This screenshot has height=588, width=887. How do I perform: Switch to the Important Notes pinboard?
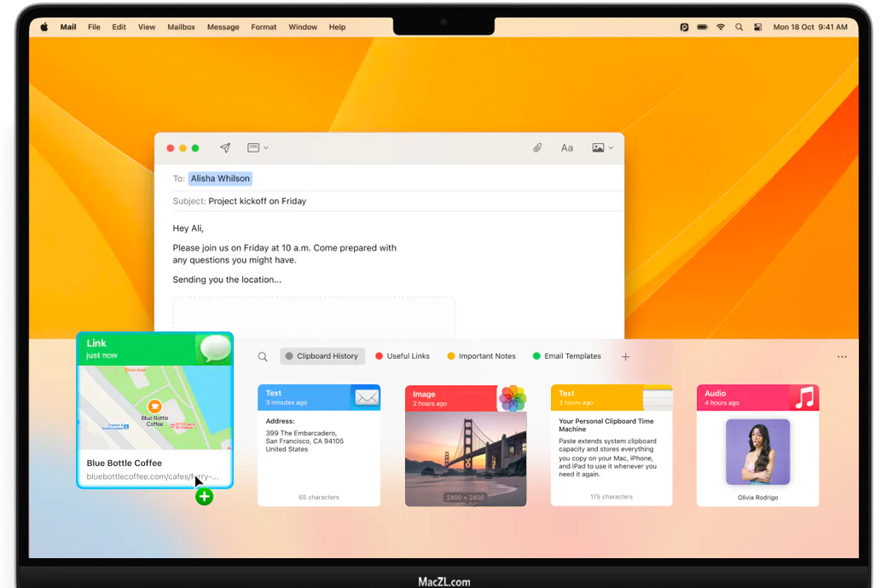coord(481,356)
